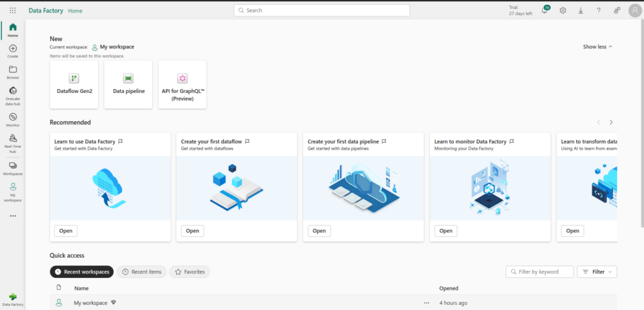The width and height of the screenshot is (644, 310).
Task: Switch to the Favorites tab
Action: (189, 272)
